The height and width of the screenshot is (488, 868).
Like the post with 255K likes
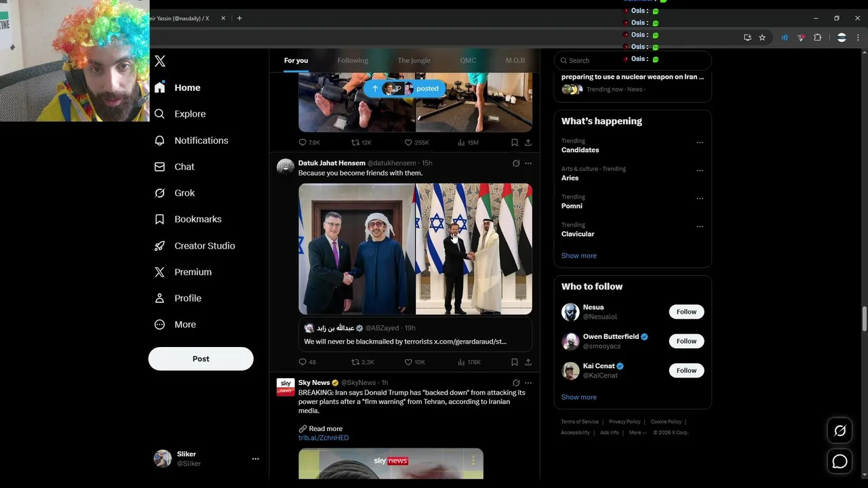[x=416, y=142]
